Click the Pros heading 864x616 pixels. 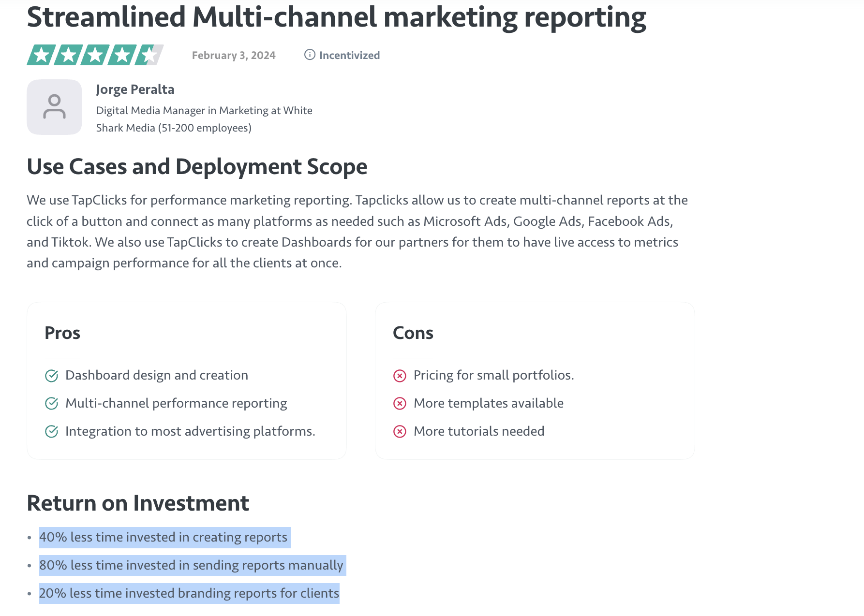pos(62,333)
